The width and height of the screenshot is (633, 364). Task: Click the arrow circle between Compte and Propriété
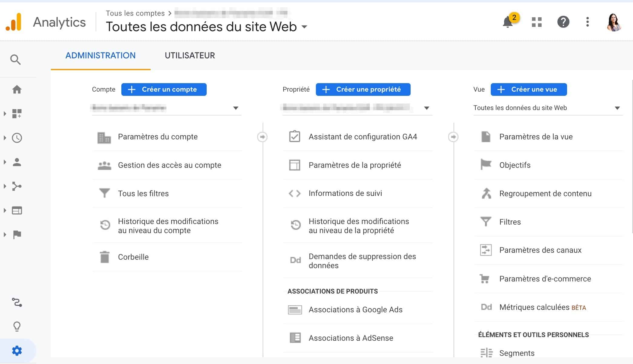pos(262,137)
